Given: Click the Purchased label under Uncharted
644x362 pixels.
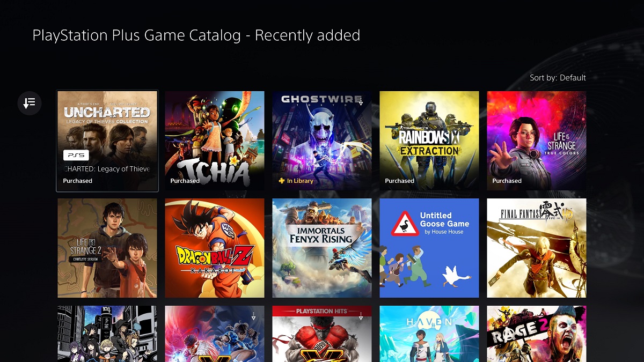Looking at the screenshot, I should [x=78, y=181].
